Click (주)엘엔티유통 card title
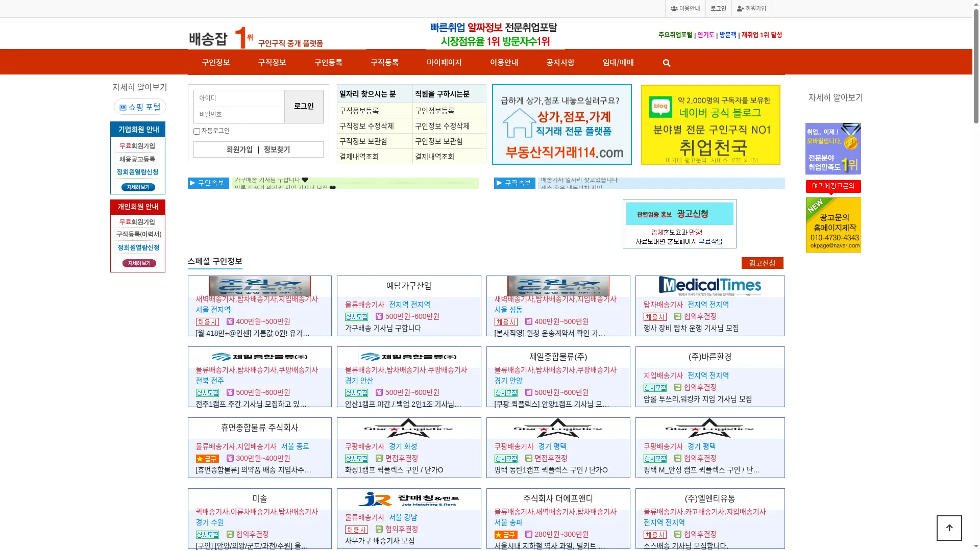The width and height of the screenshot is (980, 551). click(x=709, y=498)
